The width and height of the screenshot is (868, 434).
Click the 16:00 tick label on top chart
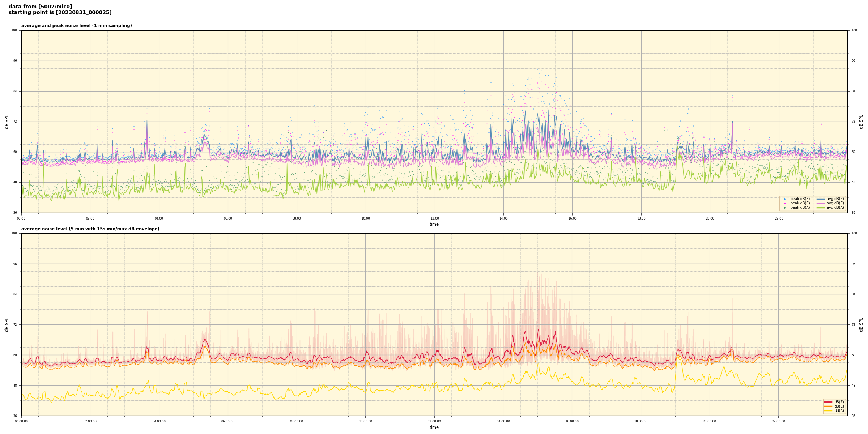[572, 218]
